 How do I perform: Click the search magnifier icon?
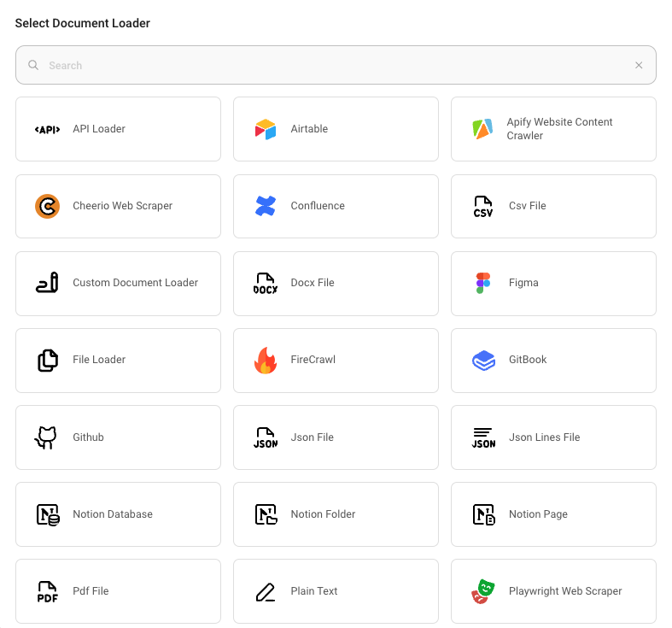tap(33, 65)
